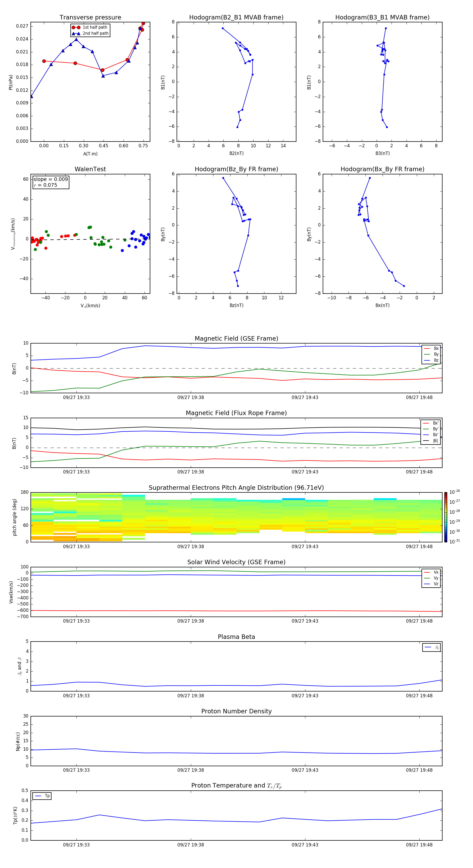Image resolution: width=473 pixels, height=868 pixels.
Task: Click the "Np(#/cc)" y-axis label
Action: click(x=18, y=741)
